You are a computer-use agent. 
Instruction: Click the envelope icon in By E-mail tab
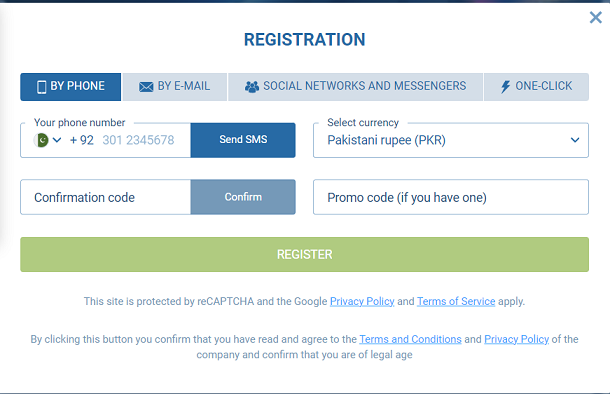[146, 87]
